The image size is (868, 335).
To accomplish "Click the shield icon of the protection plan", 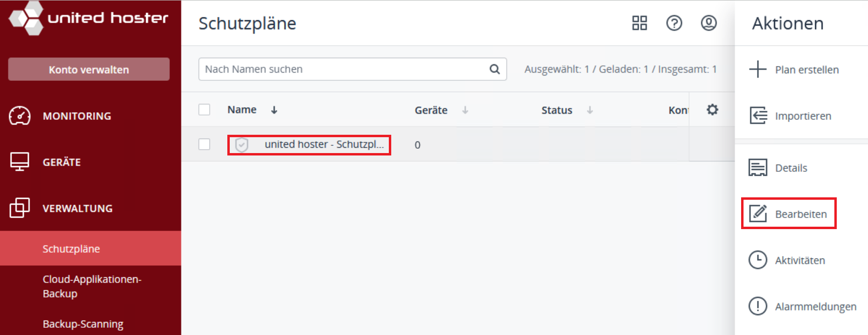I will click(242, 145).
